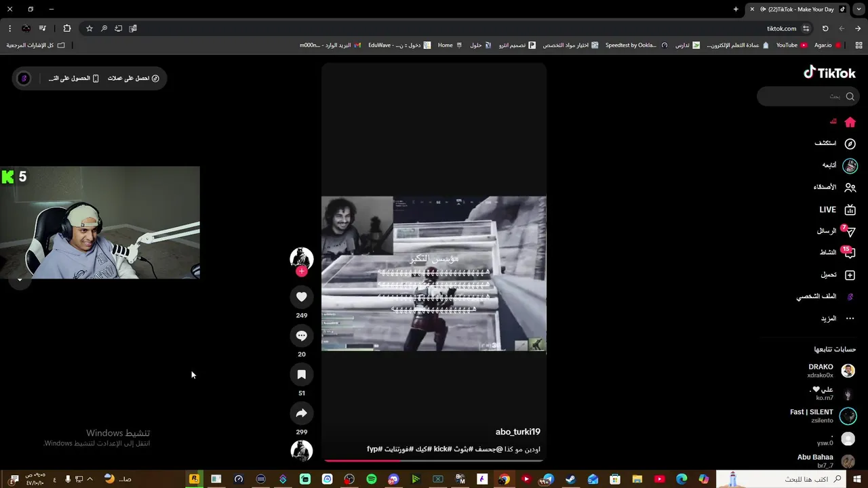Open Steam from the taskbar
868x488 pixels.
click(570, 479)
